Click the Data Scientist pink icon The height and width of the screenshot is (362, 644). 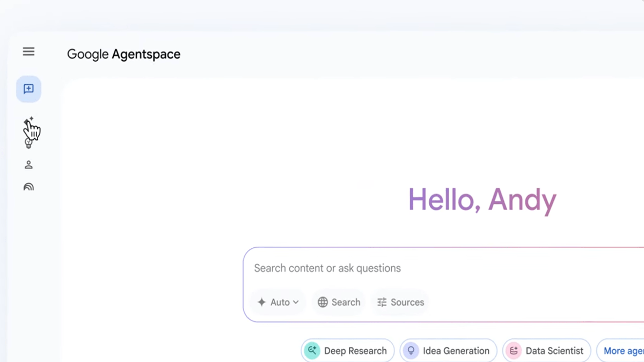pyautogui.click(x=514, y=351)
